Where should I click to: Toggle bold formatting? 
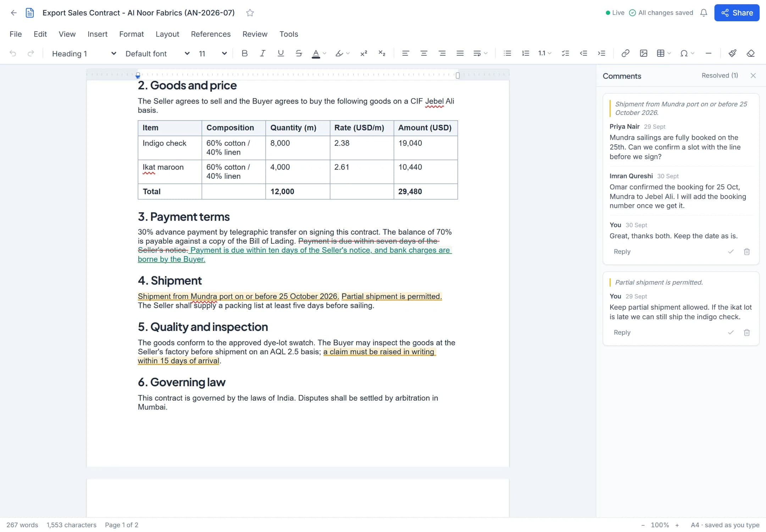coord(244,54)
